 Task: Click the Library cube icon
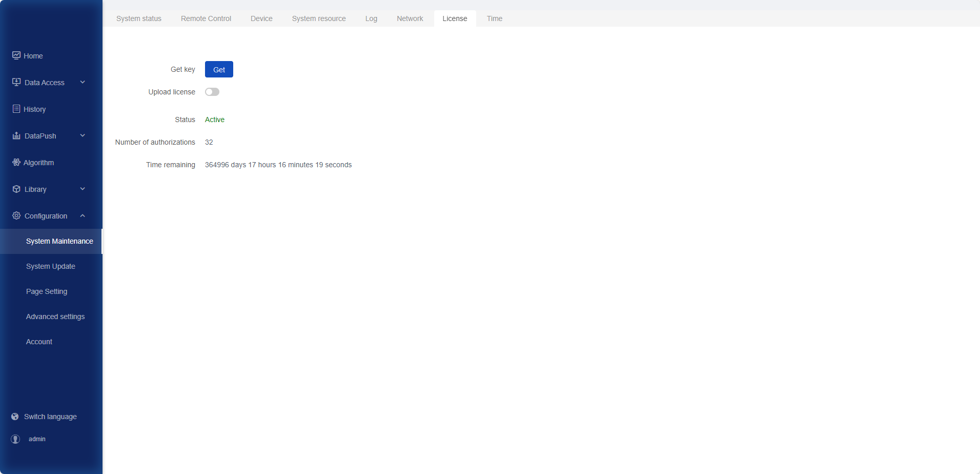(x=16, y=189)
